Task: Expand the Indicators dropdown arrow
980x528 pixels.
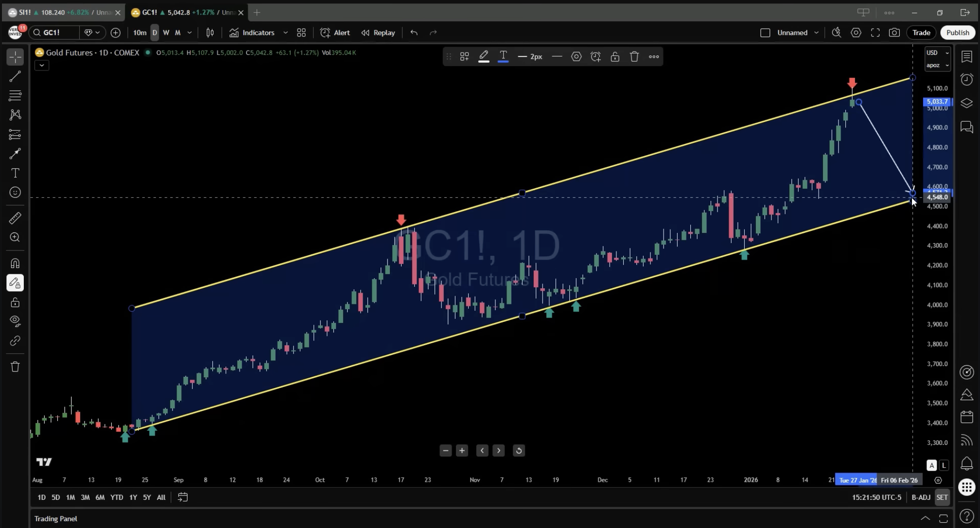Action: point(285,33)
